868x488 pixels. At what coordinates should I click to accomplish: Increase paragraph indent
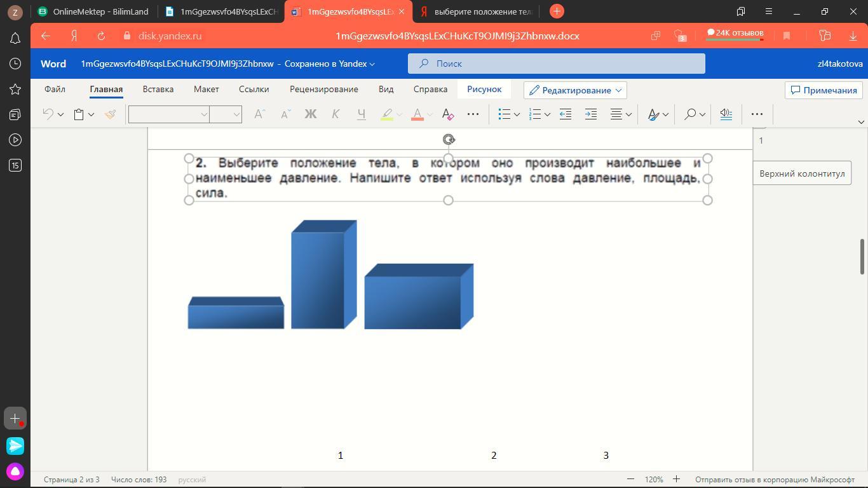[x=590, y=114]
